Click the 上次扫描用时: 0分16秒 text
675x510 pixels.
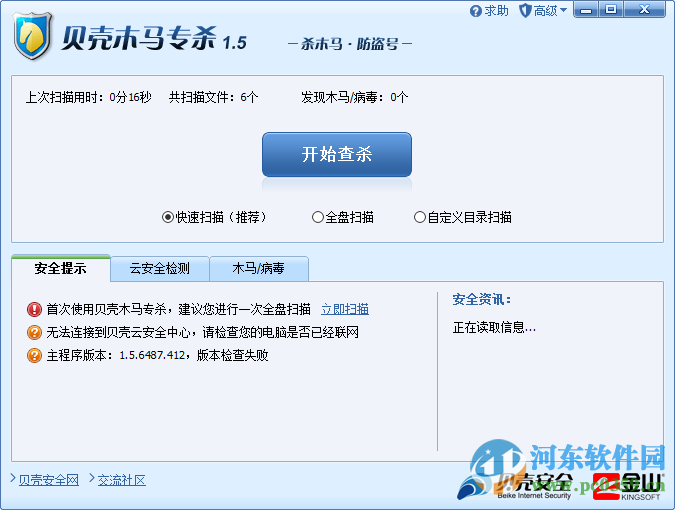click(89, 97)
